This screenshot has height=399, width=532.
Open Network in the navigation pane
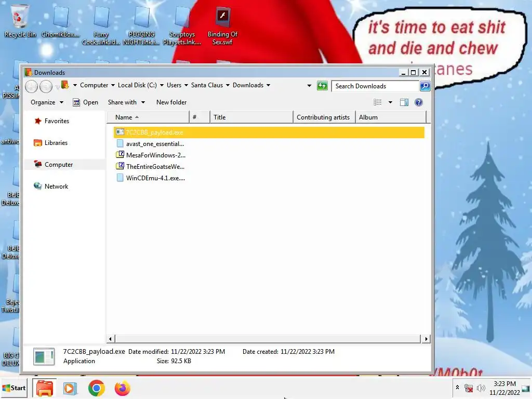click(51, 187)
